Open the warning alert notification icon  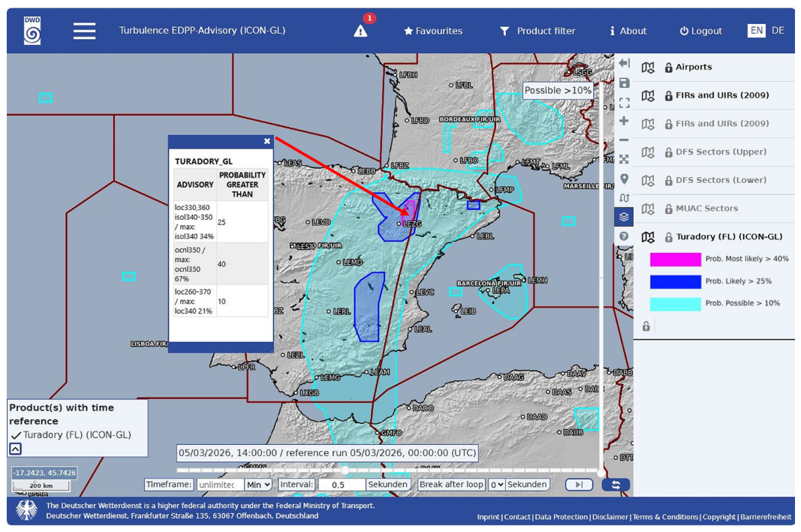(360, 32)
